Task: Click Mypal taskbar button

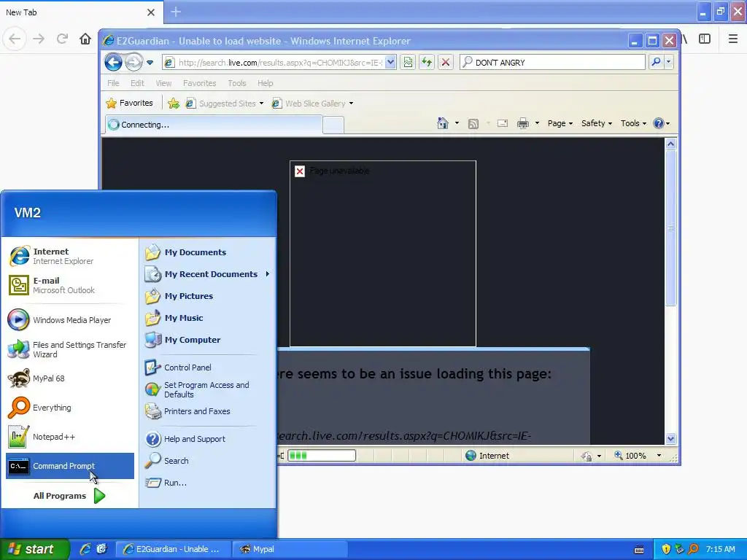Action: (x=290, y=549)
